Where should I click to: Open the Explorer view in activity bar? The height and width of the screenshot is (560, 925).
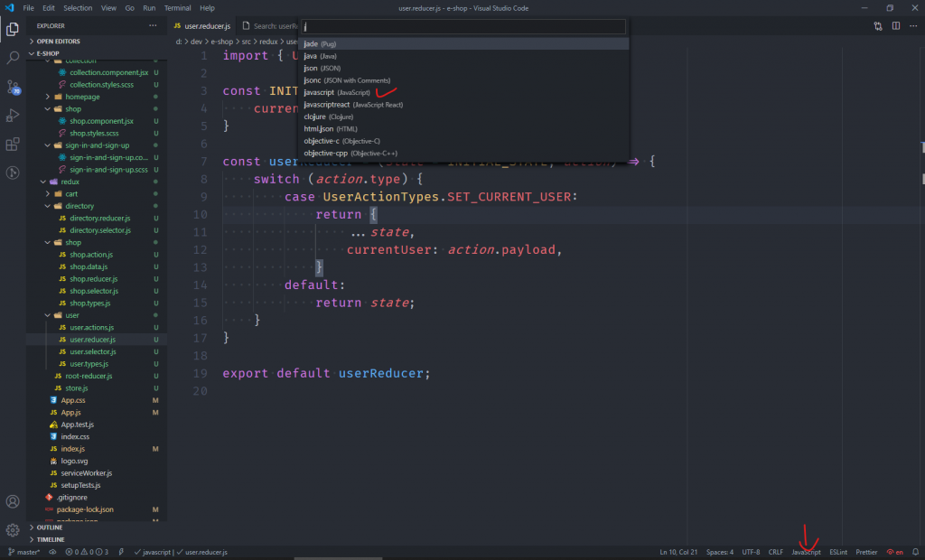click(13, 29)
